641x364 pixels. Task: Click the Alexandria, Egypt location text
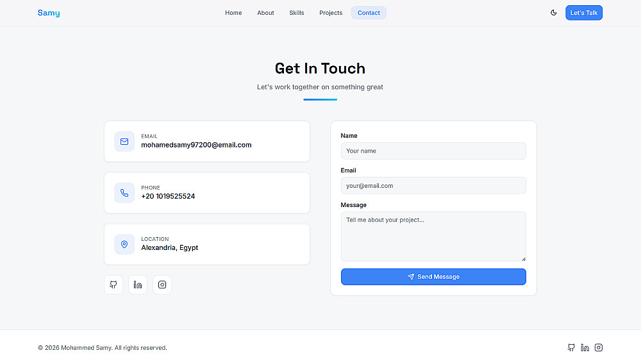170,247
